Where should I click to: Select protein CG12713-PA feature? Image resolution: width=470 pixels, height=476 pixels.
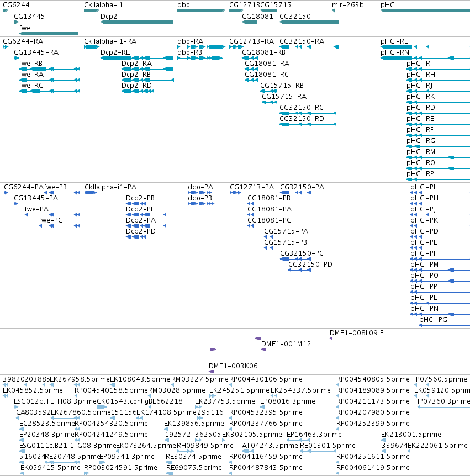coord(235,193)
